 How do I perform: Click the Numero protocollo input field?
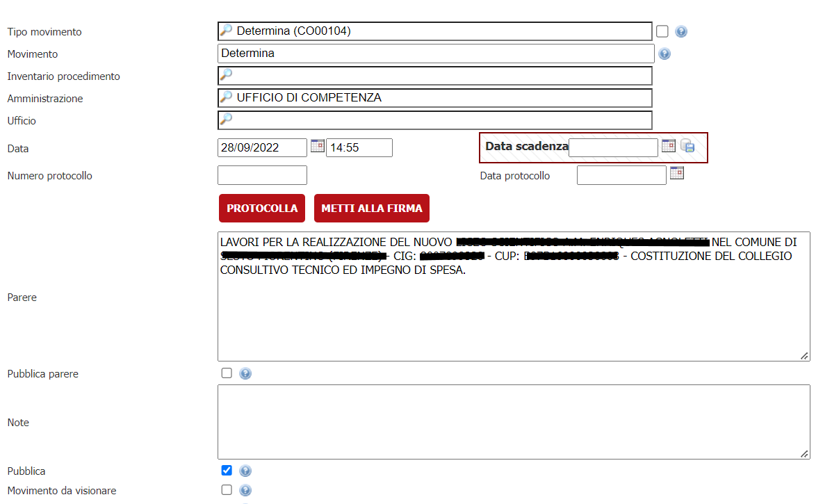262,175
